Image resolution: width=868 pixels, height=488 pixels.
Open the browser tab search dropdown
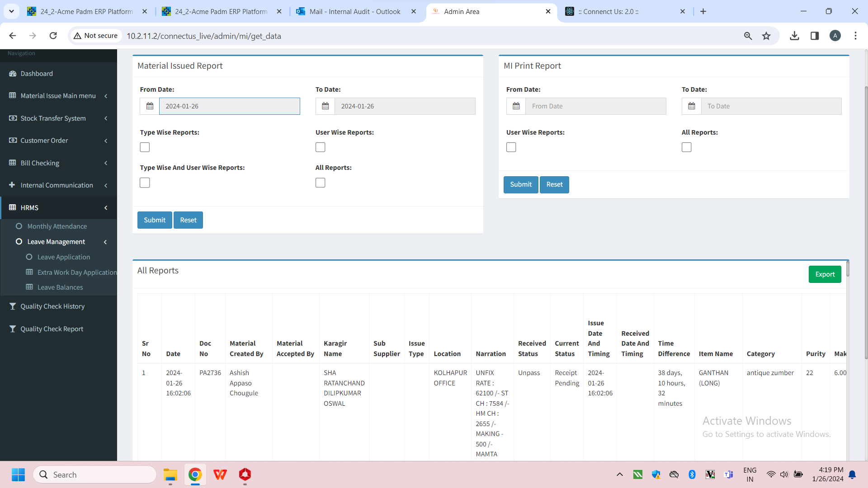11,11
